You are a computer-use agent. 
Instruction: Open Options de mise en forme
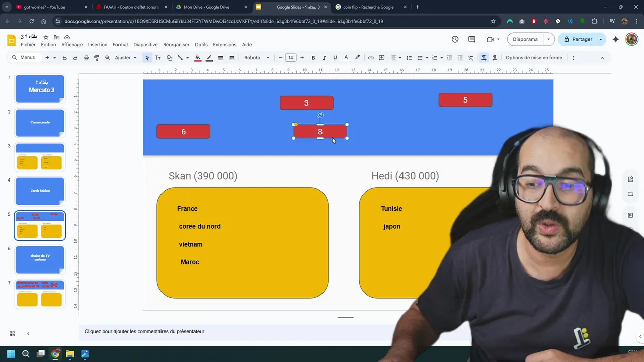point(534,58)
